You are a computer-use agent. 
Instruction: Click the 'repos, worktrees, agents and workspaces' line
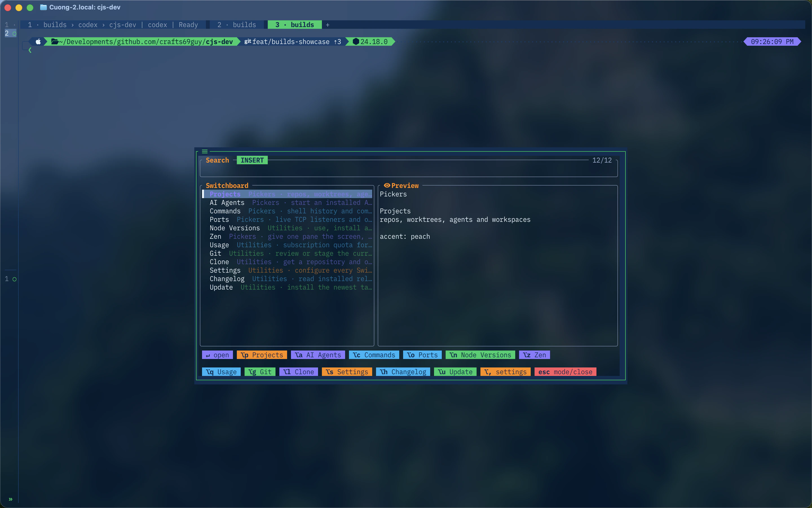(455, 219)
